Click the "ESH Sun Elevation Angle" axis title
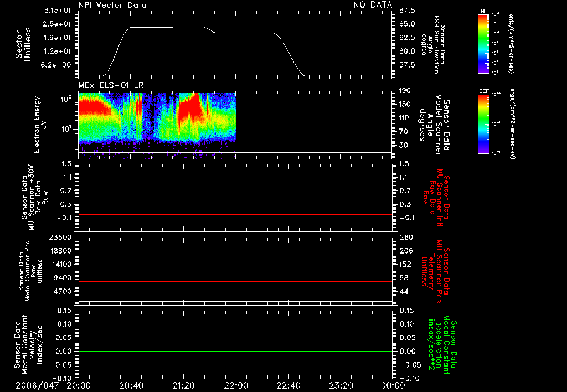 coord(434,44)
